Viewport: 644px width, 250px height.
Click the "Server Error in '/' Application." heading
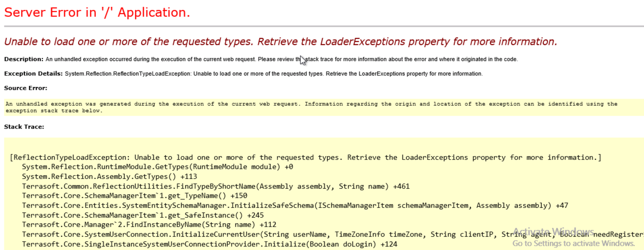tap(97, 12)
